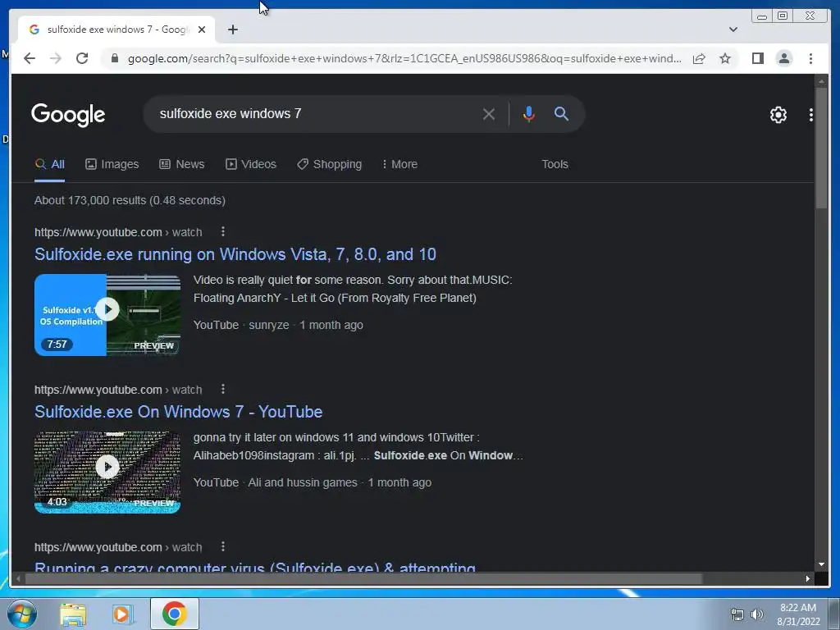The image size is (840, 630).
Task: Switch to the Videos tab
Action: point(251,164)
